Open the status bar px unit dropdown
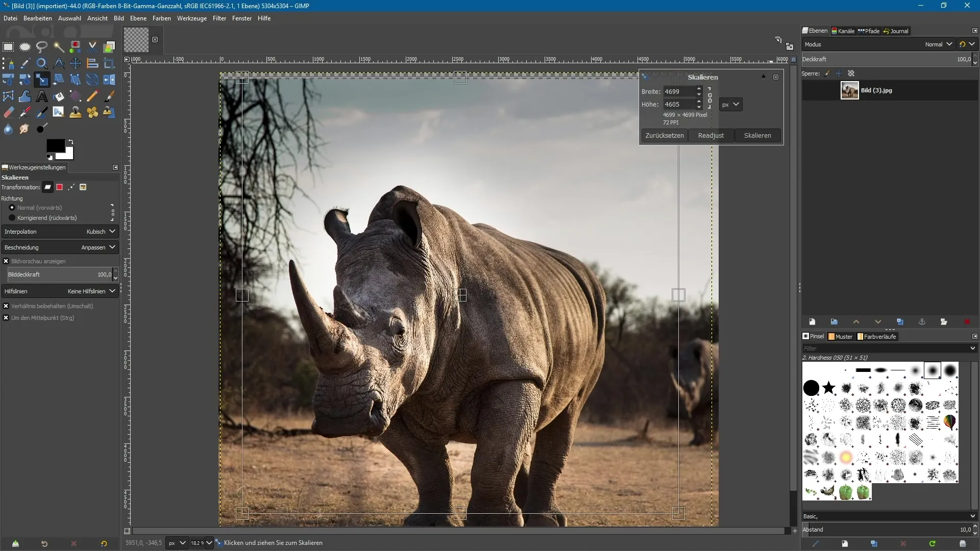This screenshot has height=551, width=980. (x=177, y=543)
